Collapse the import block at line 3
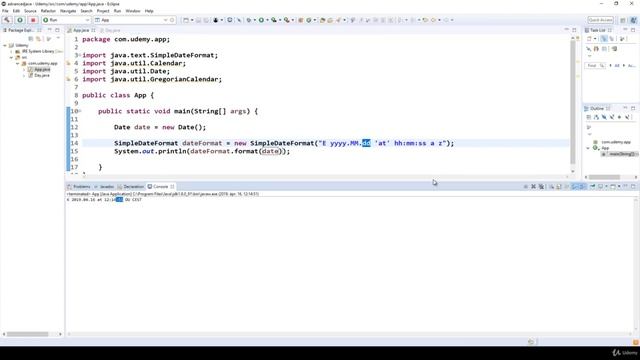The image size is (640, 360). coord(80,55)
